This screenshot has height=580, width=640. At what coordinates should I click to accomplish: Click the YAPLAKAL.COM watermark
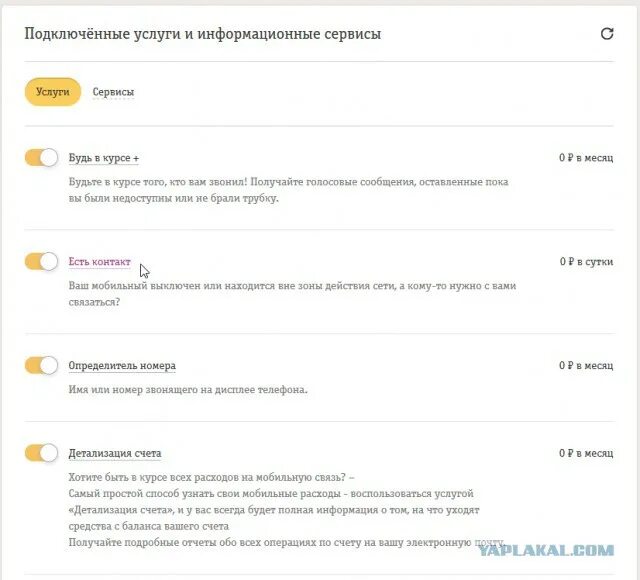tap(546, 551)
